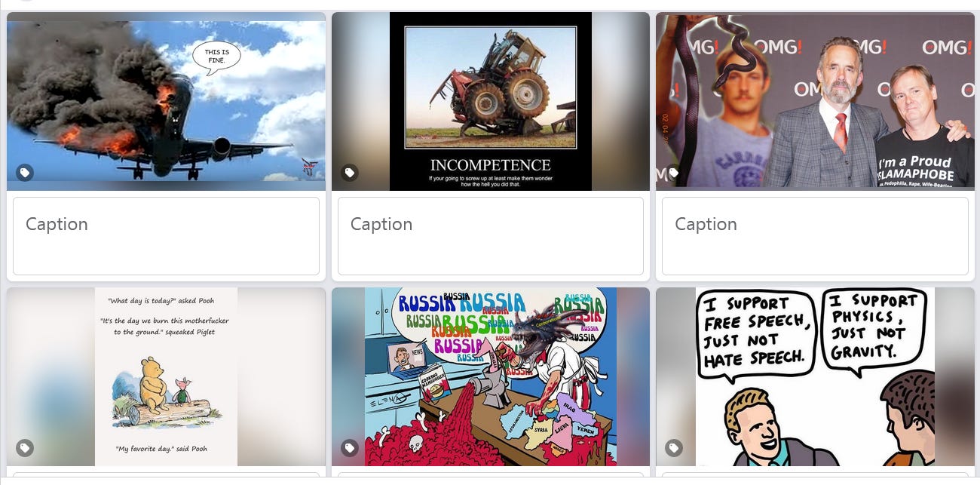Select the tag icon on the OMG snake photo

(x=674, y=173)
